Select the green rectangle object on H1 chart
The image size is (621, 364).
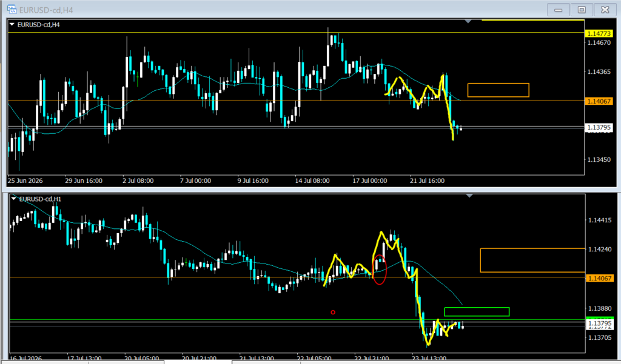point(477,312)
